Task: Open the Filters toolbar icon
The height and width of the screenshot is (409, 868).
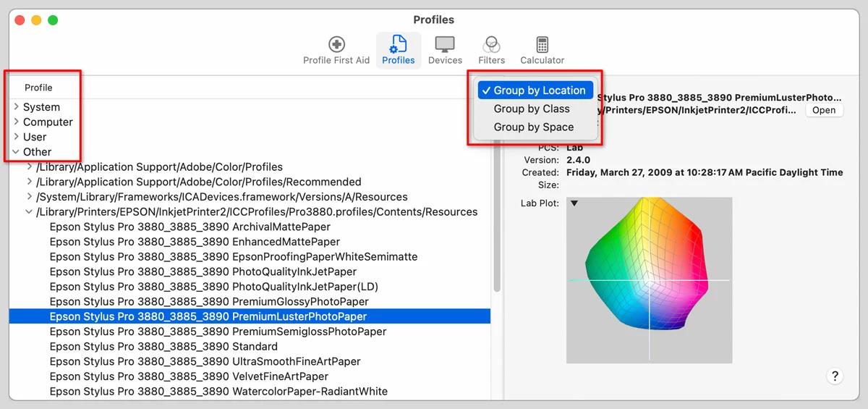Action: tap(491, 51)
